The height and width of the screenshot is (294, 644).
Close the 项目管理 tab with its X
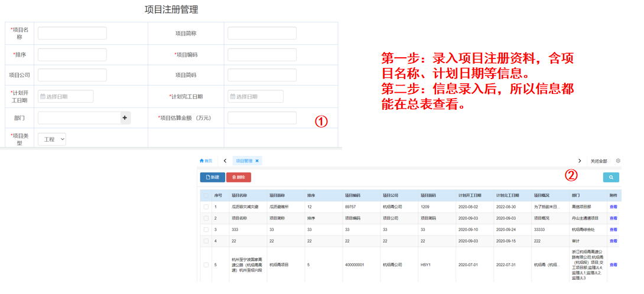257,161
